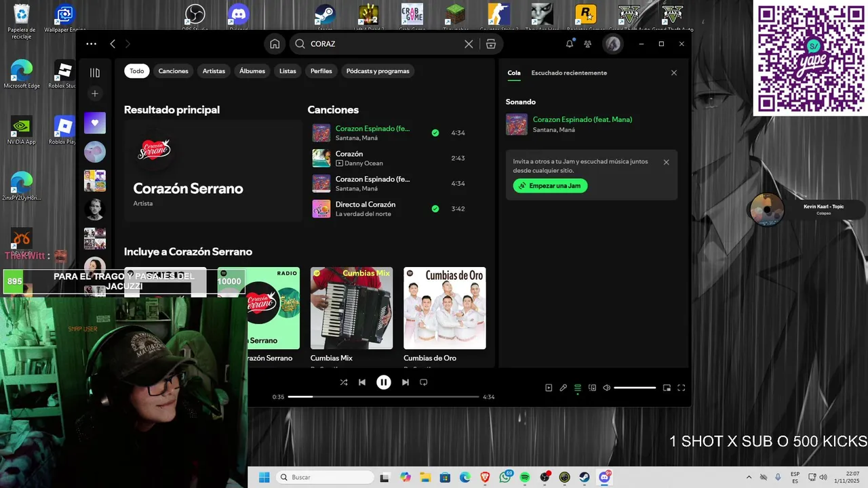868x488 pixels.
Task: Open the Friend Activity icon
Action: [587, 44]
